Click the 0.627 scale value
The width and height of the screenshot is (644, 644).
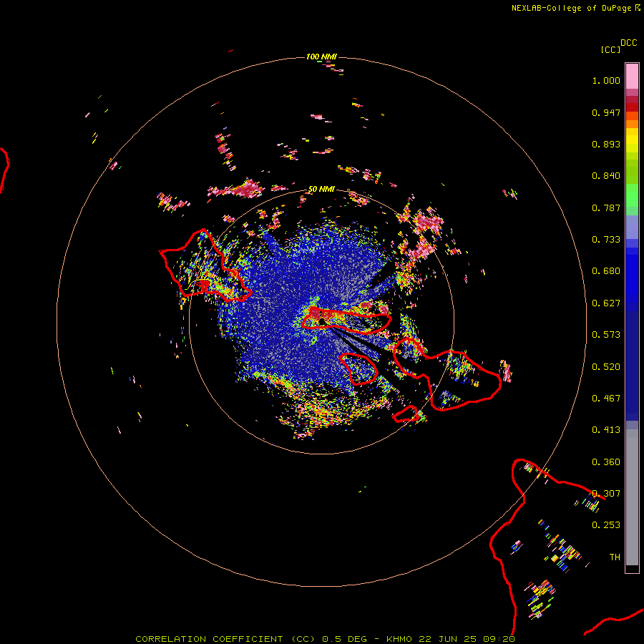[x=606, y=303]
